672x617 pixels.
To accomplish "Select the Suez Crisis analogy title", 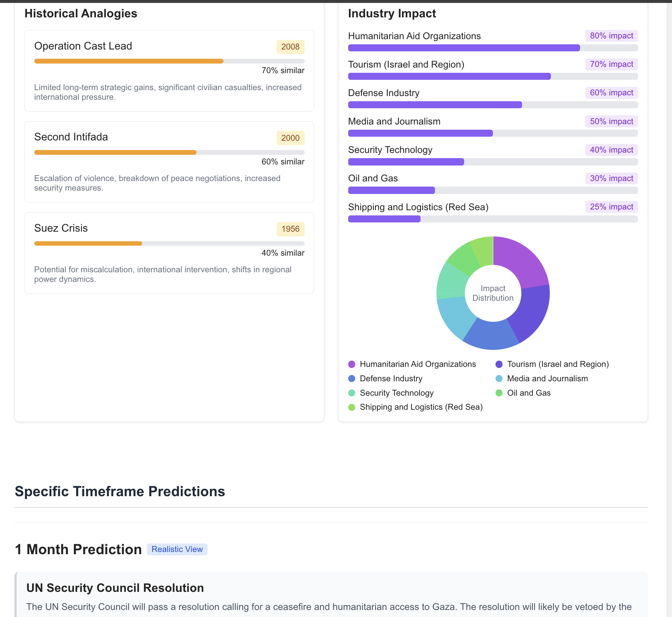I will 61,228.
